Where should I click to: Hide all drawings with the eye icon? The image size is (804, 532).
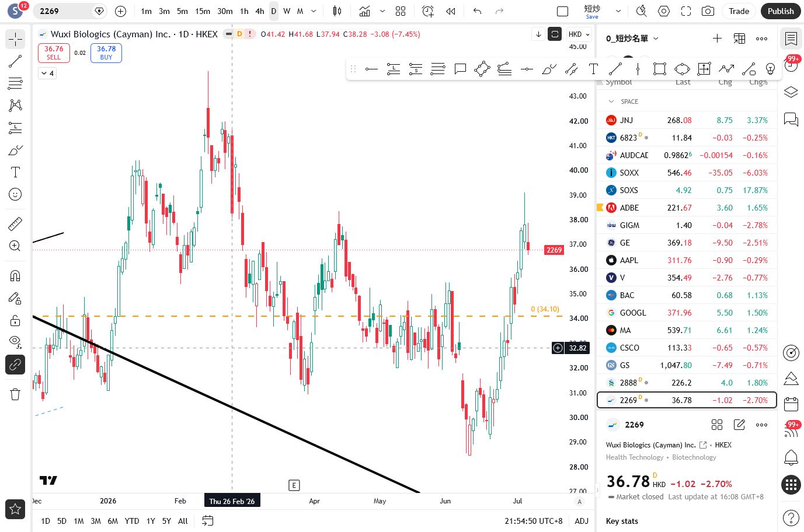(x=15, y=342)
